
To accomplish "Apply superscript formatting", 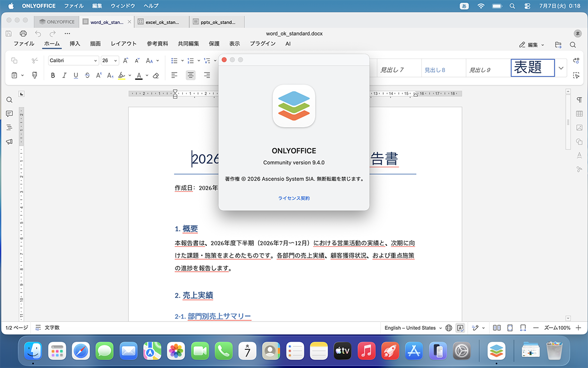I will coord(98,76).
